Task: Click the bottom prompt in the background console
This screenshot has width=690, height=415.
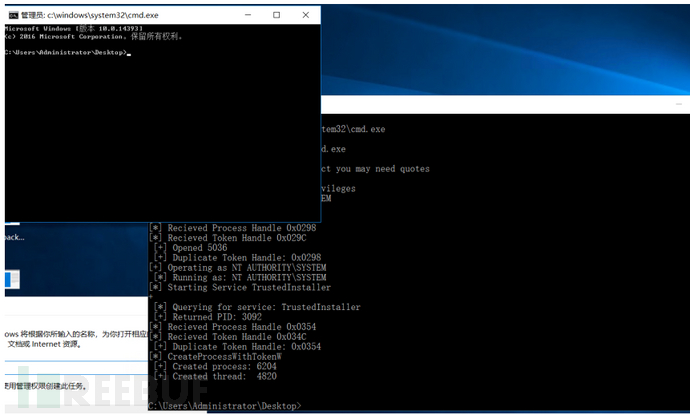Action: click(x=222, y=405)
